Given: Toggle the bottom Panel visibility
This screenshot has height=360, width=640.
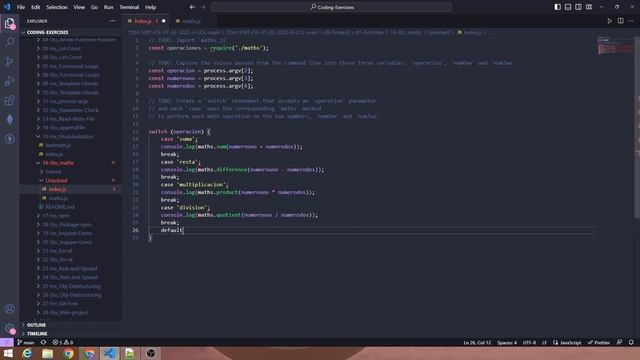Looking at the screenshot, I should [x=568, y=7].
